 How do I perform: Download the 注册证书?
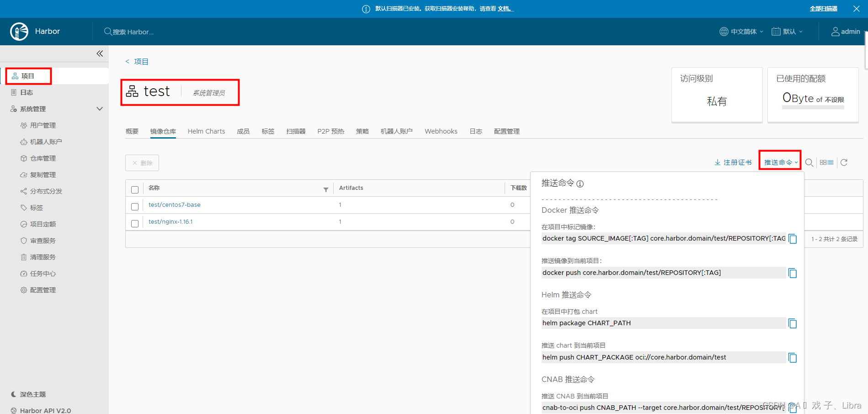(733, 162)
